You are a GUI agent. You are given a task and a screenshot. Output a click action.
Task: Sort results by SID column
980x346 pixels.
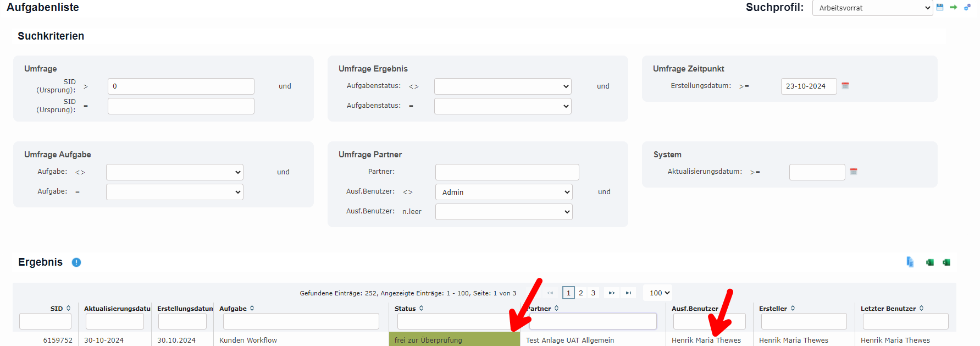[68, 309]
